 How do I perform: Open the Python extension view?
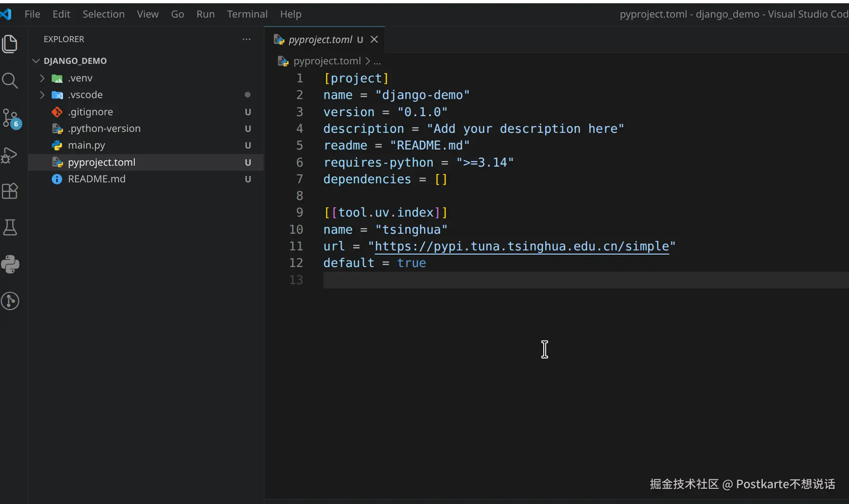[x=10, y=264]
